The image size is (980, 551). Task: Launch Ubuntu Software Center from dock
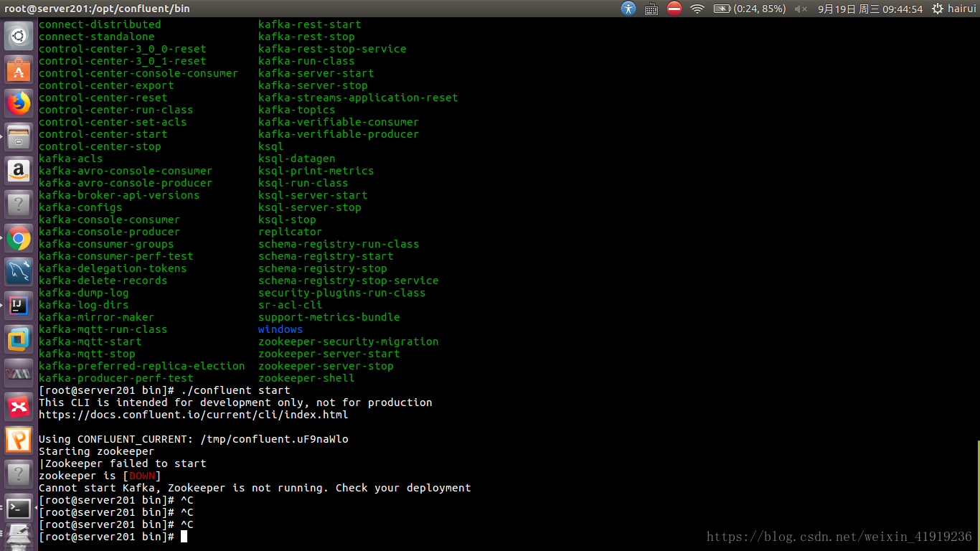point(19,70)
